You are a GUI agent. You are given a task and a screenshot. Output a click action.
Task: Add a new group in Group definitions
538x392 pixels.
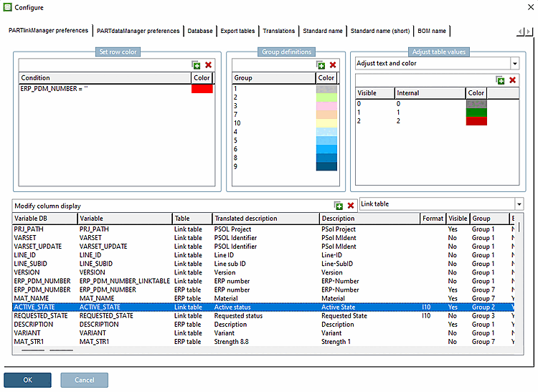(321, 64)
